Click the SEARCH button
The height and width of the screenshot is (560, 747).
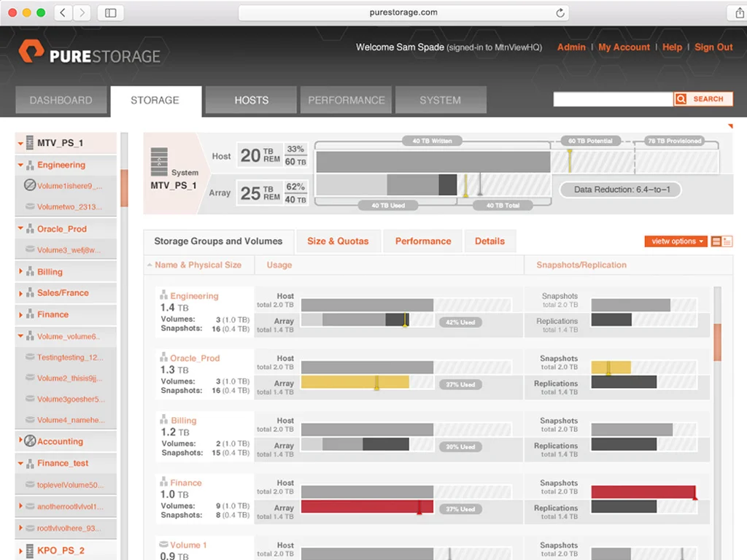(x=703, y=98)
